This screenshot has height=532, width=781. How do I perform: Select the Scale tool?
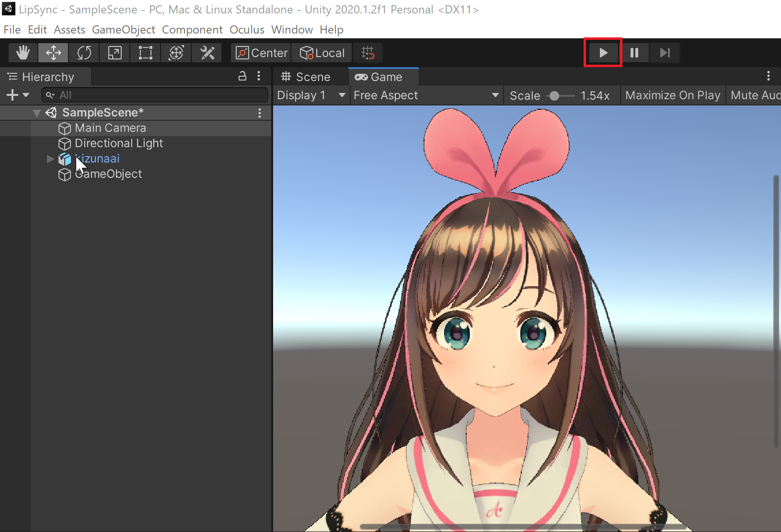115,53
